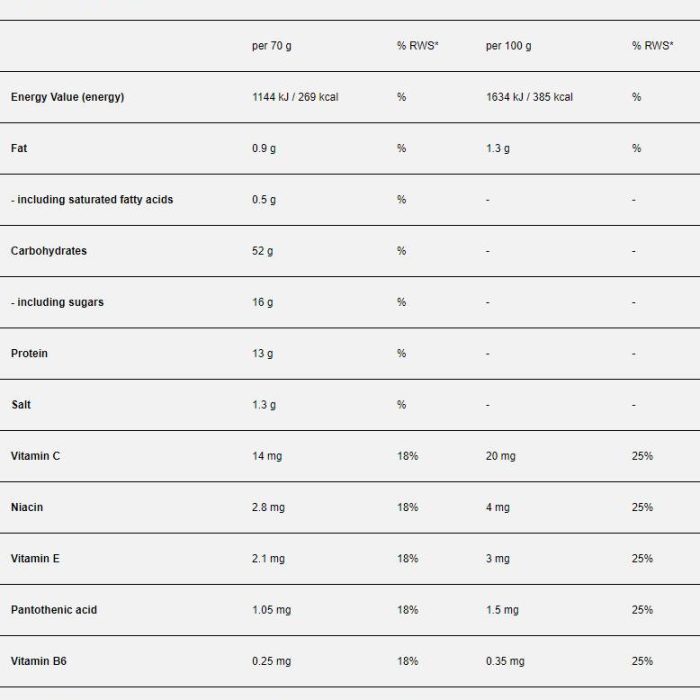Select the Niacin row label
The width and height of the screenshot is (700, 700).
point(27,507)
